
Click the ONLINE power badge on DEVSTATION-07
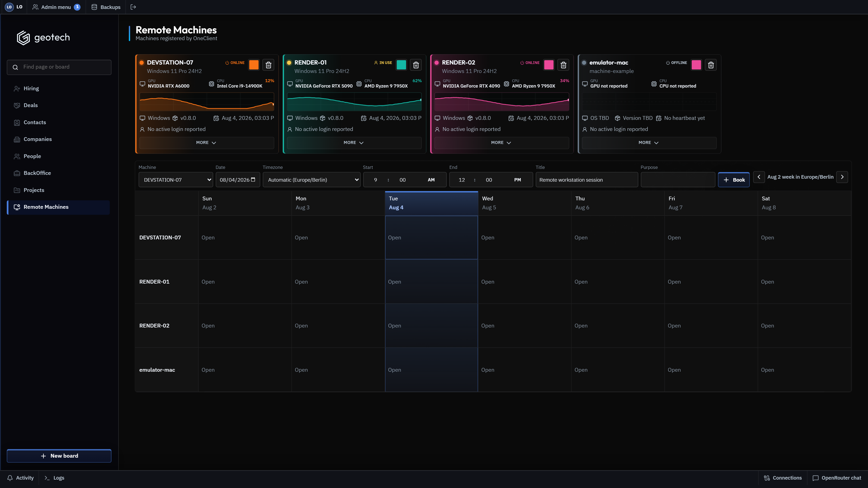[x=235, y=63]
